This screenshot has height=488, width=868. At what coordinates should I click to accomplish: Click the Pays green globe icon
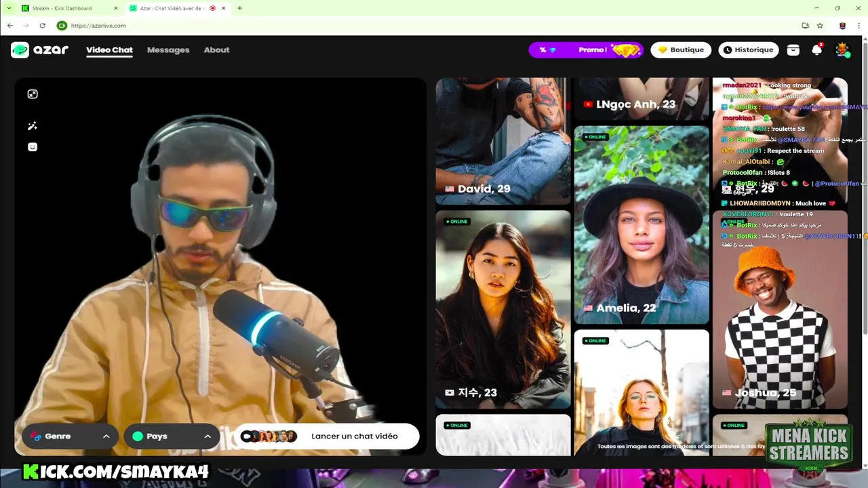(x=138, y=436)
